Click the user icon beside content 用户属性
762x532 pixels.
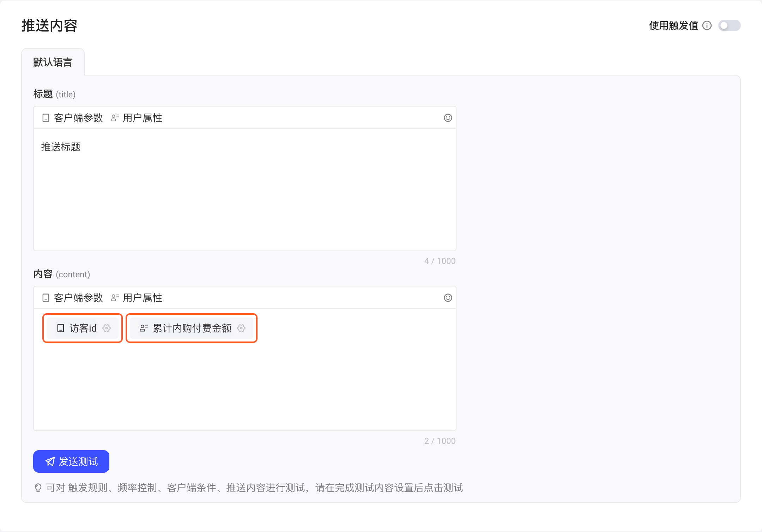115,298
